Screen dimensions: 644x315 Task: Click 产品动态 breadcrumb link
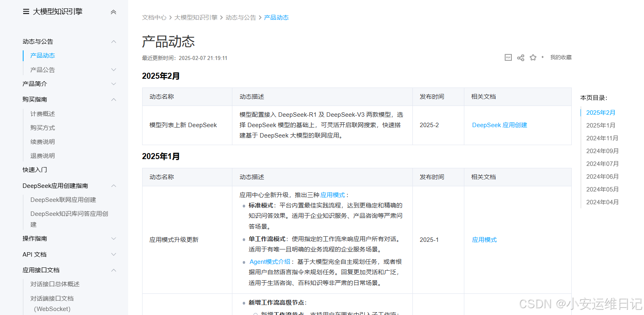276,18
